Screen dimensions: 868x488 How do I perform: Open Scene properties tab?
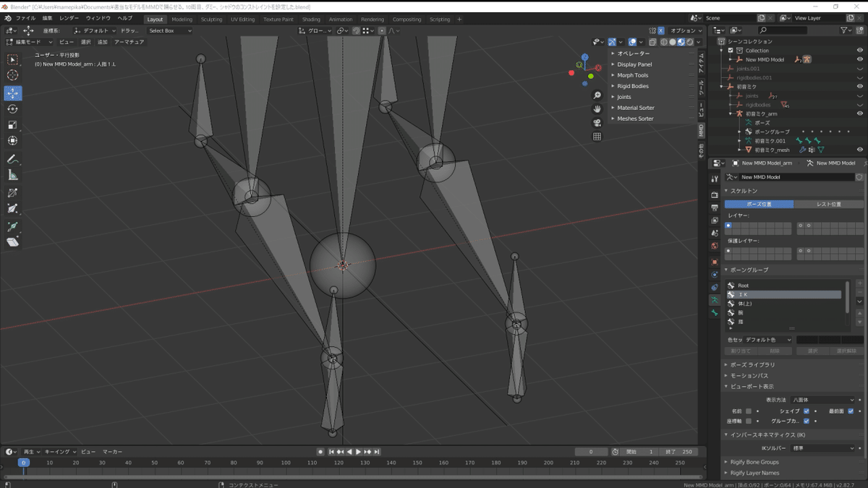click(x=715, y=234)
